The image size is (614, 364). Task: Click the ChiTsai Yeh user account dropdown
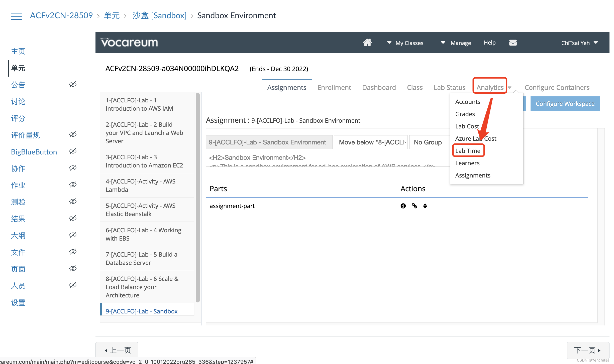tap(580, 43)
